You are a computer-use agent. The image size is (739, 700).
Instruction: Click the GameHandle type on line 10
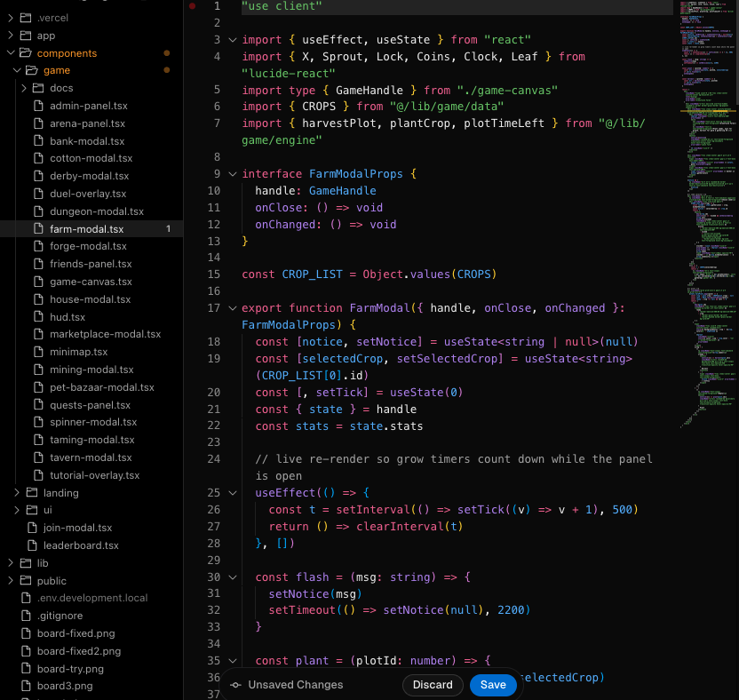click(x=343, y=191)
